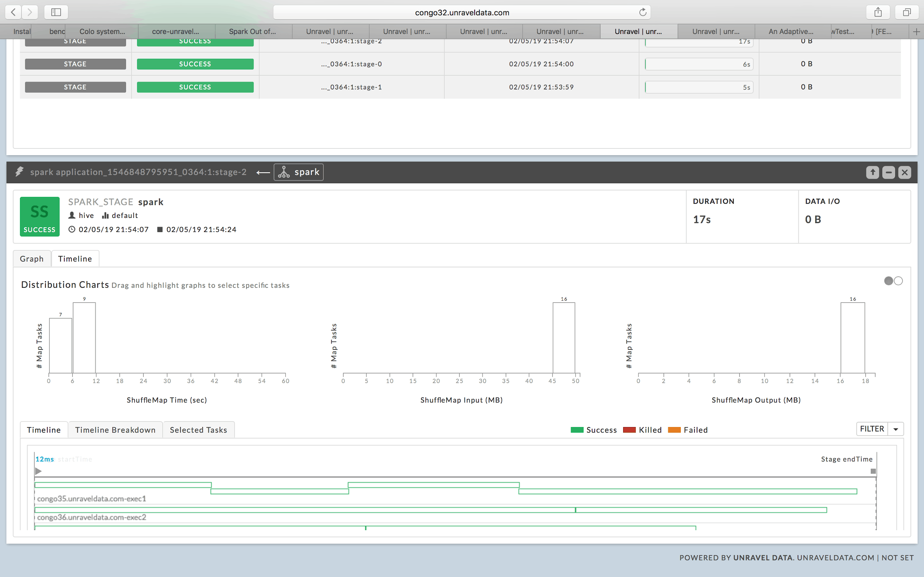Screen dimensions: 924x577
Task: Click the 5s duration bar
Action: 699,87
